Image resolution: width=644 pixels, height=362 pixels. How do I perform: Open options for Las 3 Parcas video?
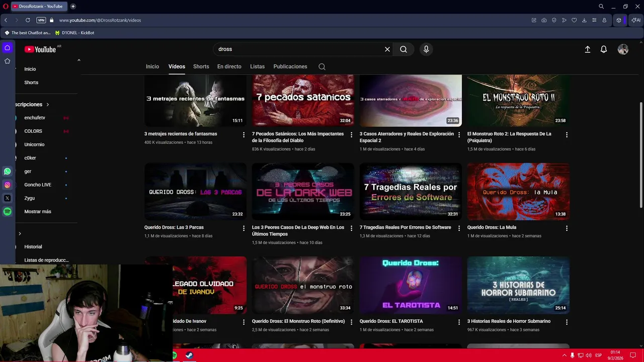click(244, 228)
